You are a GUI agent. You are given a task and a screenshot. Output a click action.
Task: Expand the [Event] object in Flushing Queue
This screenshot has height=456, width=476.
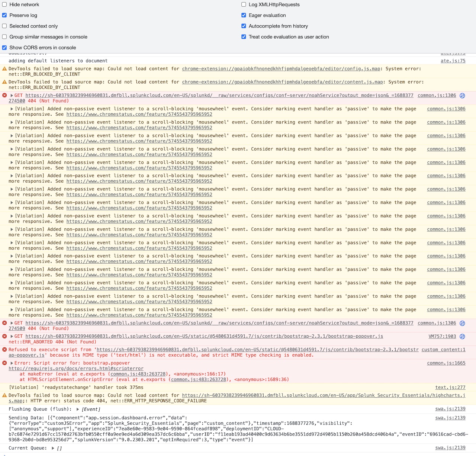78,409
